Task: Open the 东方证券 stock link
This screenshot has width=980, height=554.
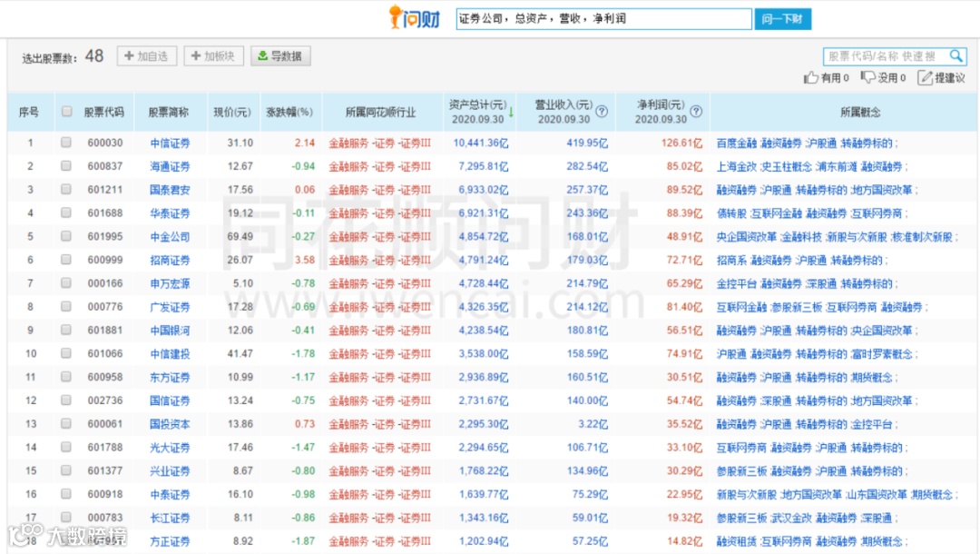Action: tap(170, 378)
